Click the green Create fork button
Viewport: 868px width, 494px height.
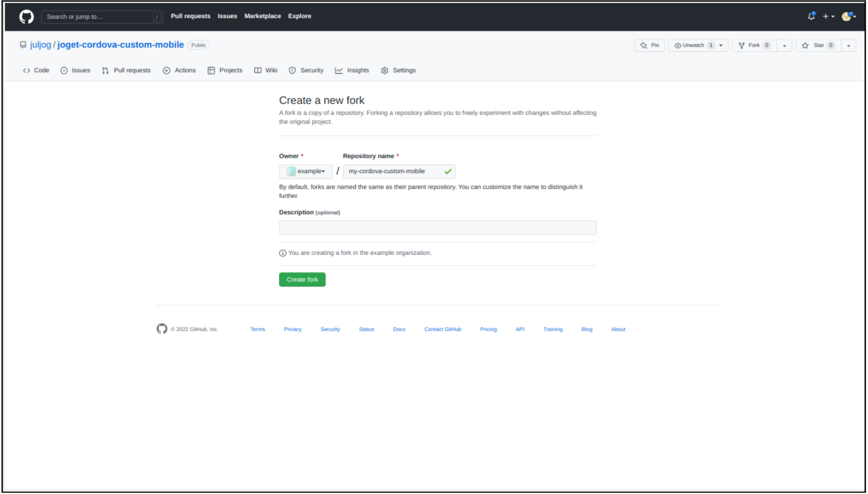point(302,279)
